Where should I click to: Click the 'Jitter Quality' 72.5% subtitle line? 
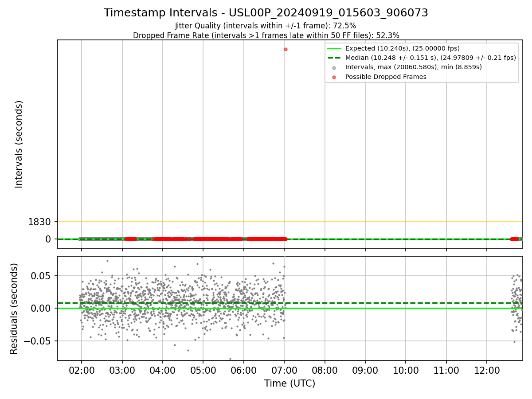pos(266,26)
